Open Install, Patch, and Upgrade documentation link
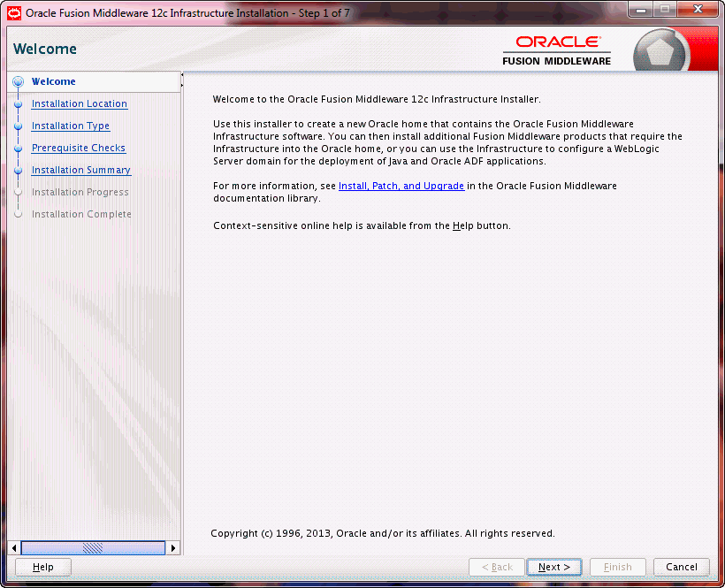Image resolution: width=725 pixels, height=588 pixels. tap(401, 186)
